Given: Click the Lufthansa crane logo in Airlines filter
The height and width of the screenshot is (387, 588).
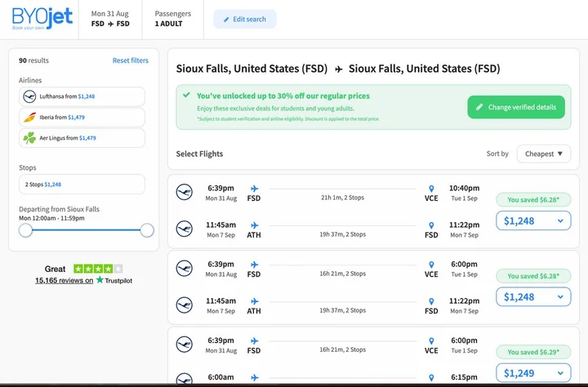Looking at the screenshot, I should click(29, 96).
